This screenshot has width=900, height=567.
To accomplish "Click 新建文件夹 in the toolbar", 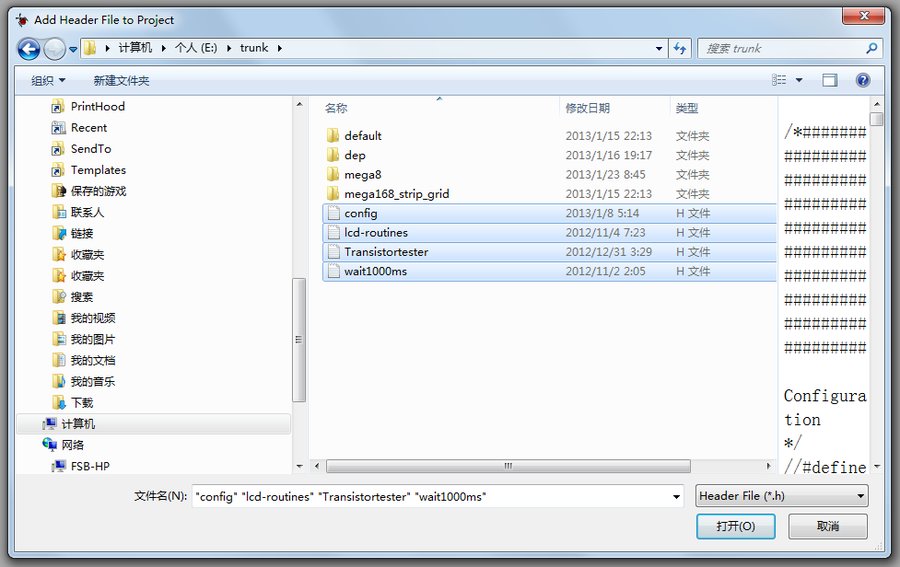I will click(121, 80).
